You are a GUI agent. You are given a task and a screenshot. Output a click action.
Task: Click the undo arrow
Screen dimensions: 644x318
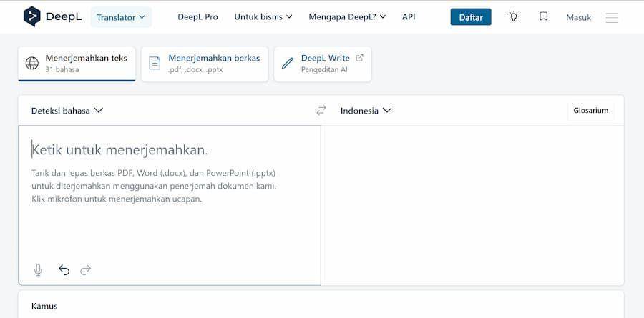64,269
